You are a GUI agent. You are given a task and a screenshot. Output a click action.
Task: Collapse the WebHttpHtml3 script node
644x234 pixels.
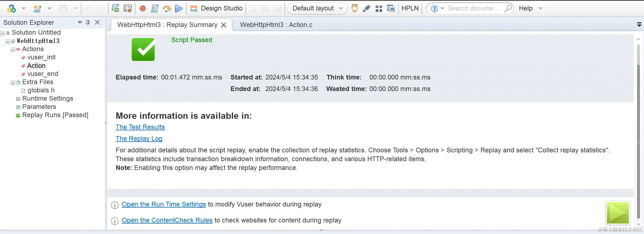[8, 41]
